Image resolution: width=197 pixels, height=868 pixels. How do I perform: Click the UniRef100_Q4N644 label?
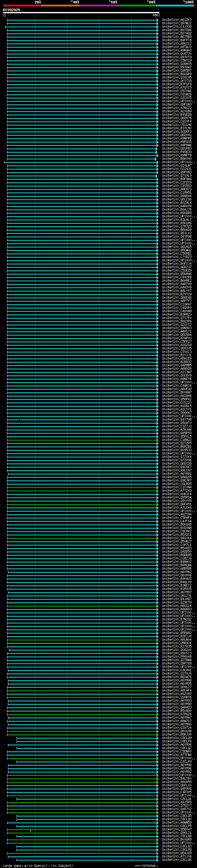tap(177, 196)
